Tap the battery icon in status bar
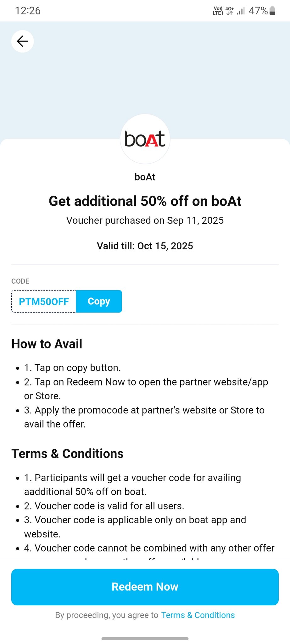The width and height of the screenshot is (290, 644). pos(273,11)
